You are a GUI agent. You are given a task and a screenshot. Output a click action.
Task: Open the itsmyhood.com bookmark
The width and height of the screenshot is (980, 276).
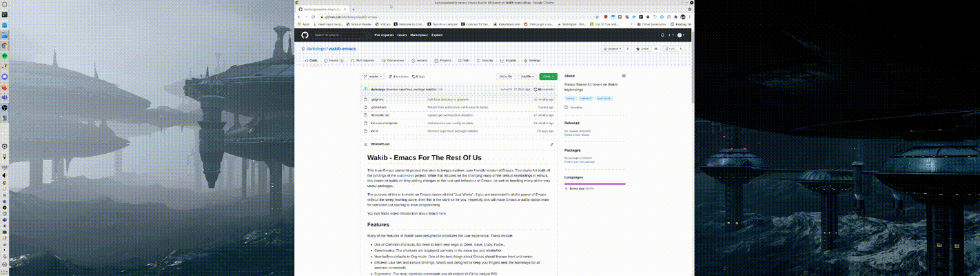pos(507,24)
